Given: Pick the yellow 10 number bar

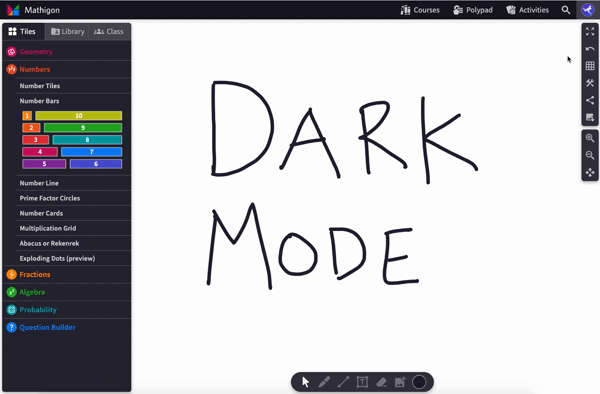Looking at the screenshot, I should 79,116.
